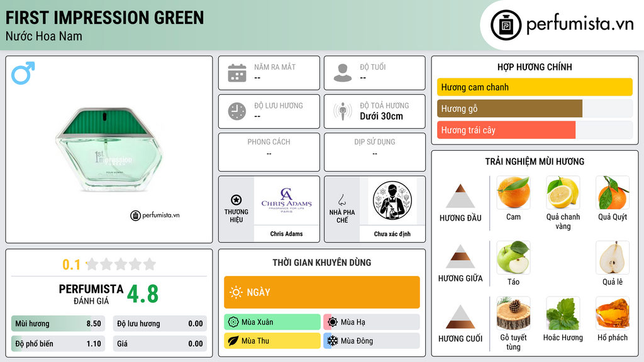The image size is (644, 362).
Task: Click the flower icon for Mùa Xuân
Action: click(233, 322)
